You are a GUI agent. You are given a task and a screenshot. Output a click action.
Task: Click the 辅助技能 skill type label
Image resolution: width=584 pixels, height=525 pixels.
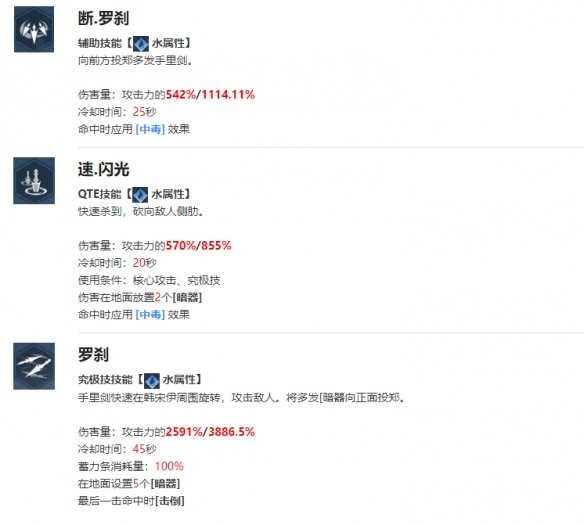[99, 43]
